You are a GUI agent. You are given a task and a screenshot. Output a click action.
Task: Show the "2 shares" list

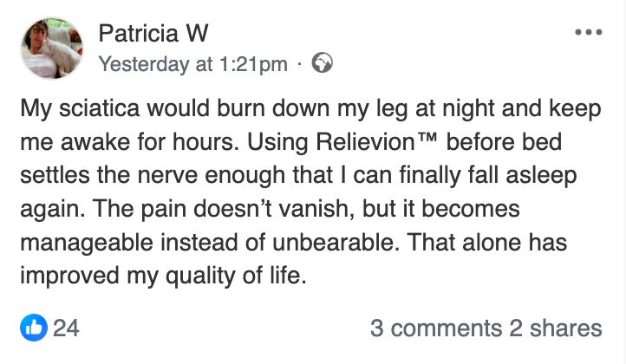tap(555, 328)
